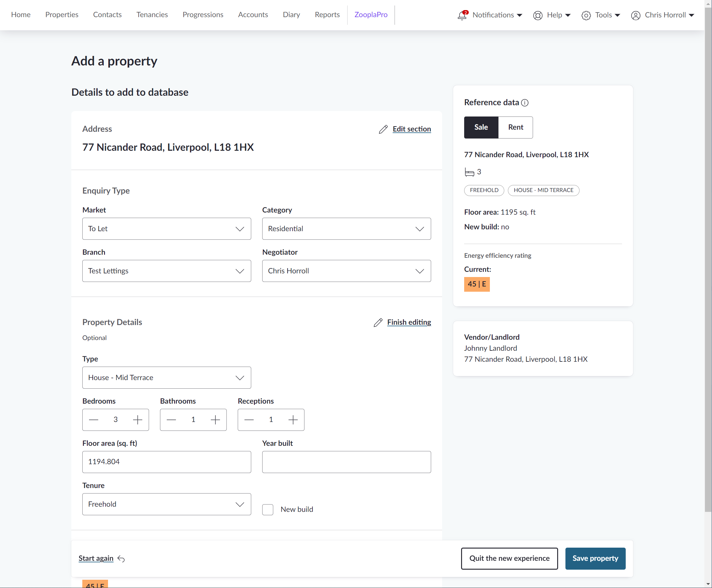The image size is (712, 588).
Task: Click the Reference data info icon
Action: (x=525, y=103)
